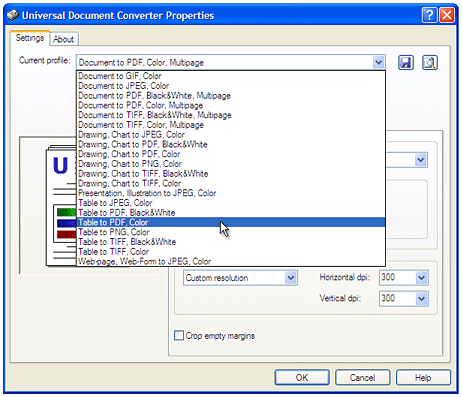Click the Help button
Viewport: 462px width, 397px height.
[x=423, y=378]
